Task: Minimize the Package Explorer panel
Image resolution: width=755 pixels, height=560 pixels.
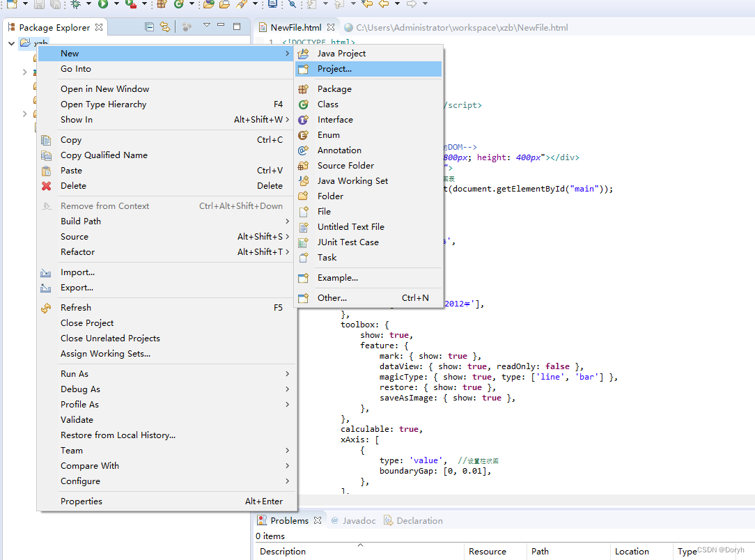Action: click(221, 25)
